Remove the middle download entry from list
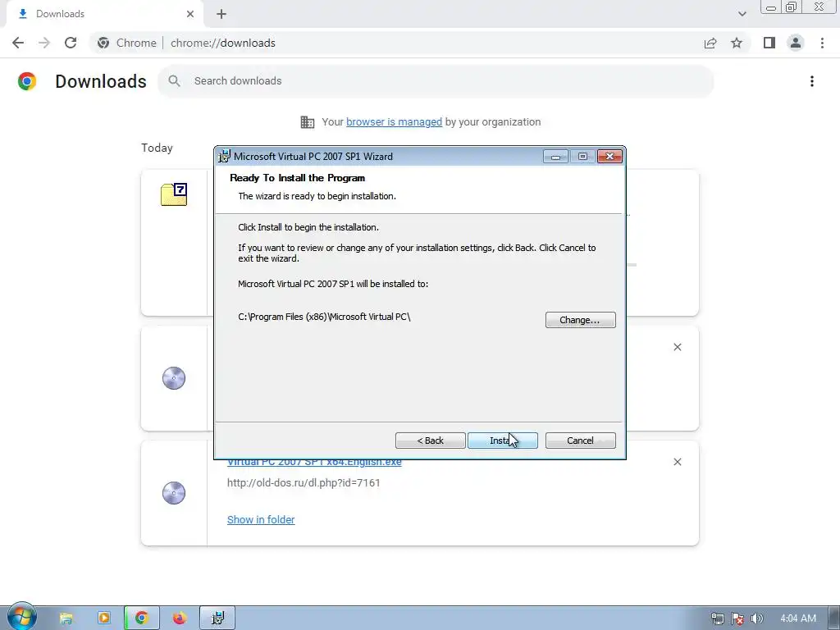The image size is (840, 630). 677,347
